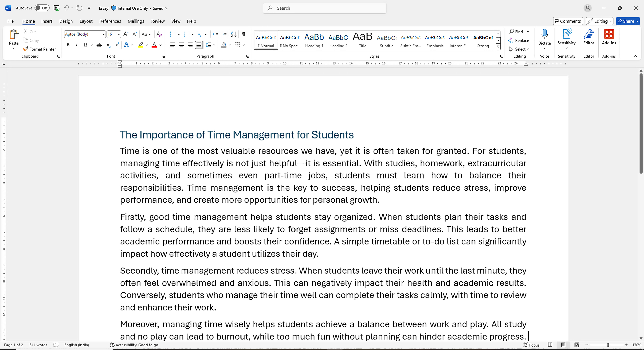Click the Search box
This screenshot has width=644, height=350.
click(325, 8)
